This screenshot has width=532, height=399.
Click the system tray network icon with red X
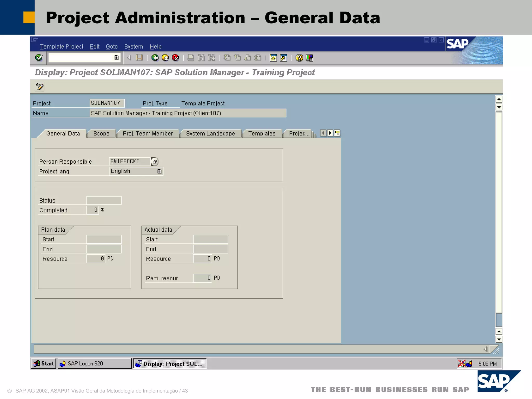[462, 363]
